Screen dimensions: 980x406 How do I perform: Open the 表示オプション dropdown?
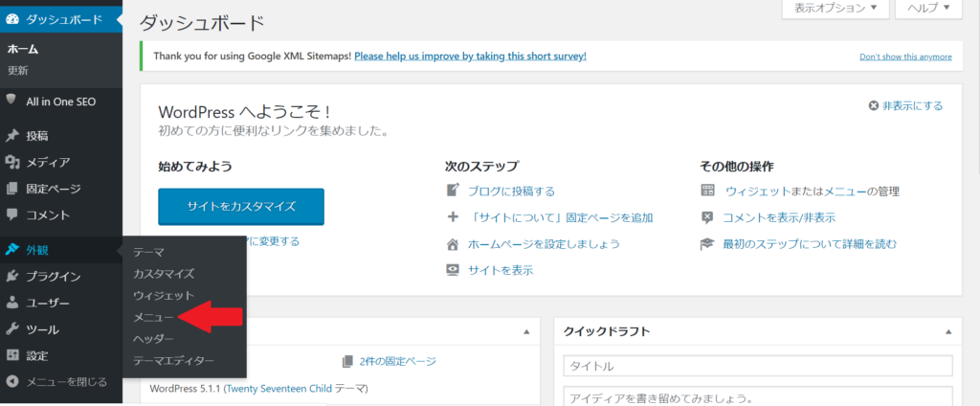tap(835, 9)
